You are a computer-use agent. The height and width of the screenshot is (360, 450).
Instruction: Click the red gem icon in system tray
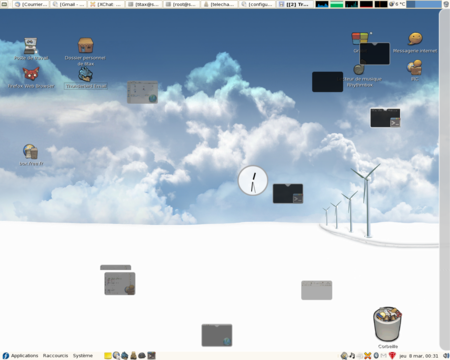click(x=392, y=356)
